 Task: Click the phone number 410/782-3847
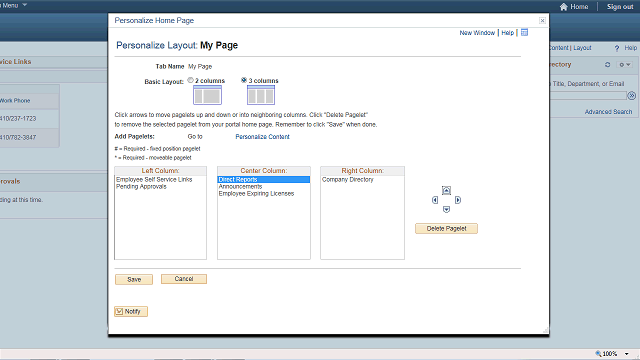(x=18, y=138)
